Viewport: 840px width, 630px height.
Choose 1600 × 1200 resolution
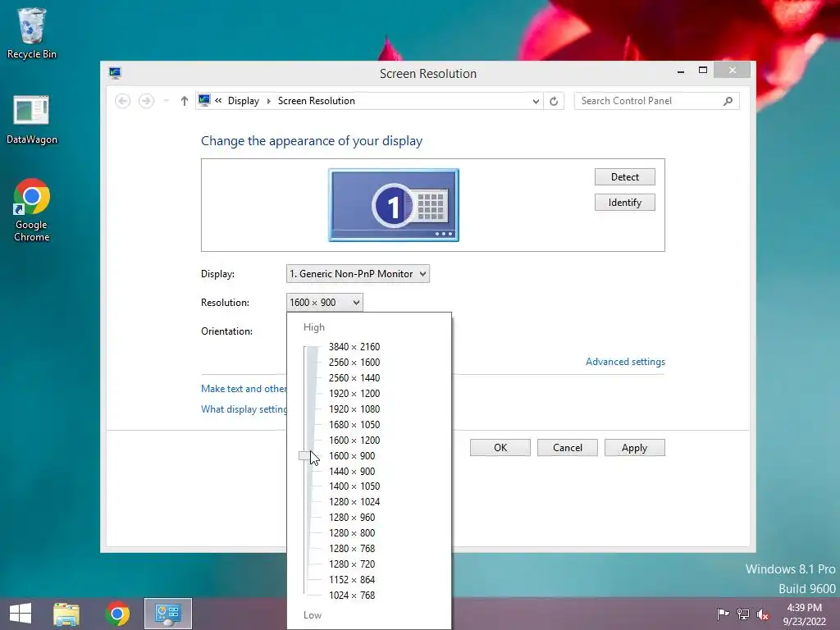(x=354, y=440)
